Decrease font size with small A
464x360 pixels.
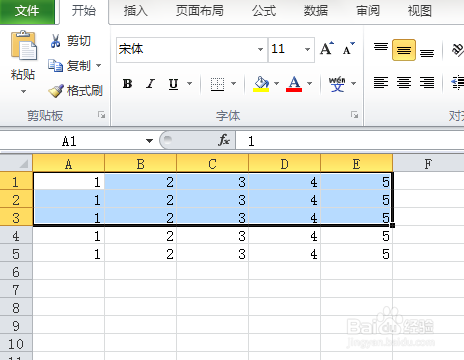click(349, 49)
